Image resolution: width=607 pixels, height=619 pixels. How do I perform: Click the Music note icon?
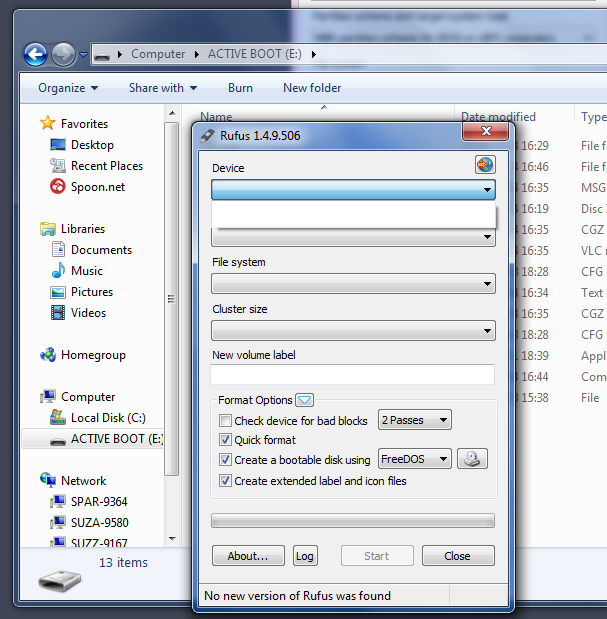pyautogui.click(x=58, y=270)
